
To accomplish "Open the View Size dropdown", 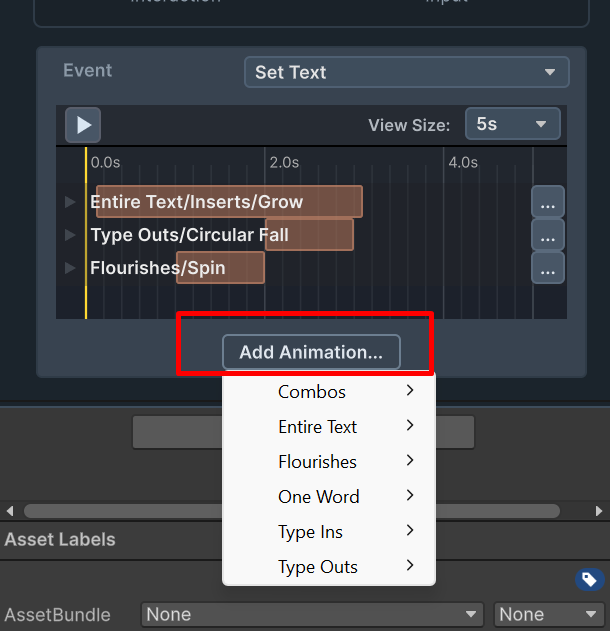I will 513,124.
